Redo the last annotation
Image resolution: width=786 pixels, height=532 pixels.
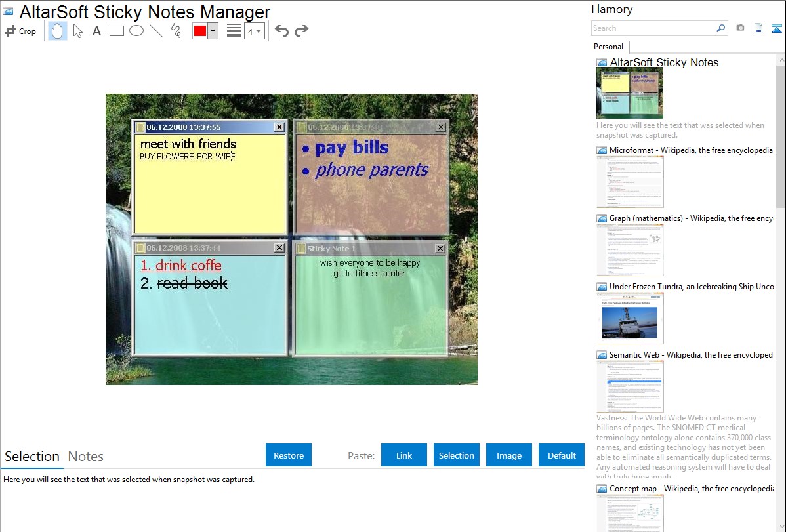301,31
